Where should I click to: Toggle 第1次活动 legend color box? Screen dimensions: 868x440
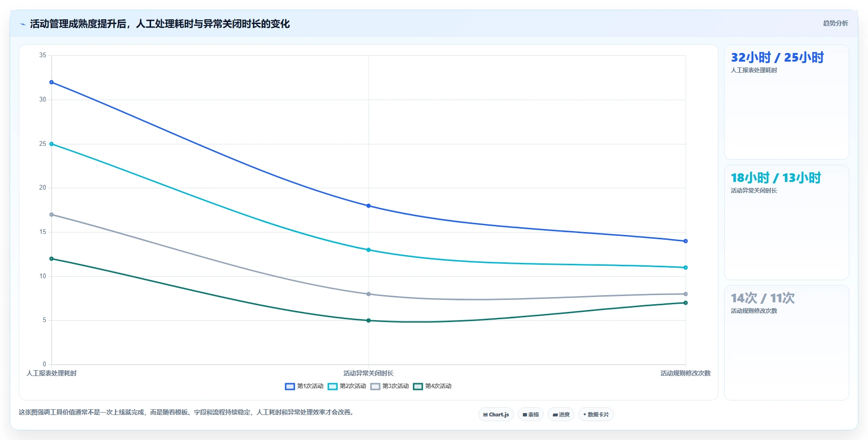(x=290, y=386)
